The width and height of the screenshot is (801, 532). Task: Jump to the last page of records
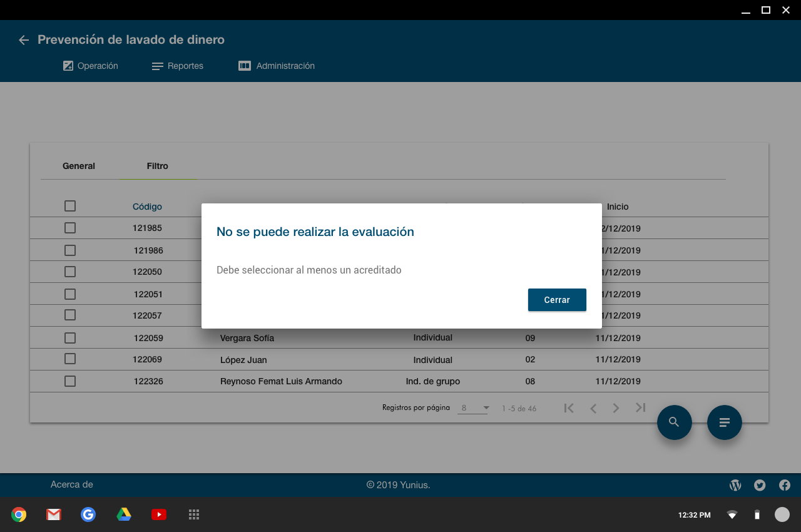tap(640, 408)
